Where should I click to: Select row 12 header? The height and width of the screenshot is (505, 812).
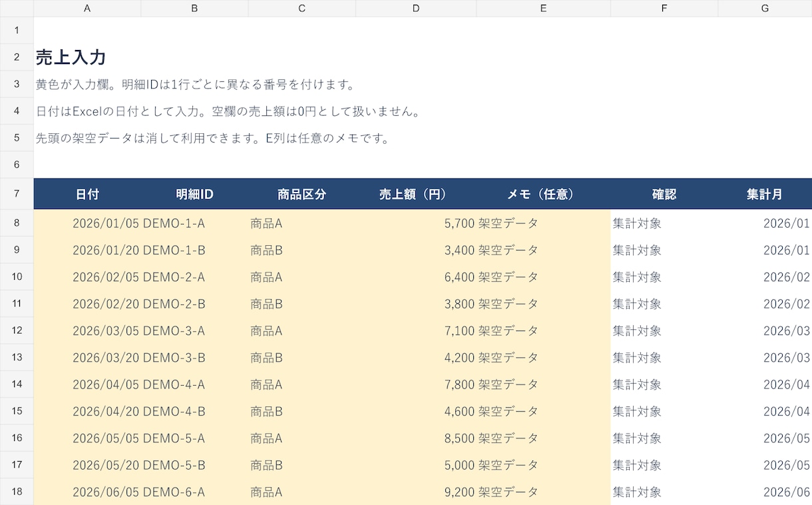tap(17, 330)
